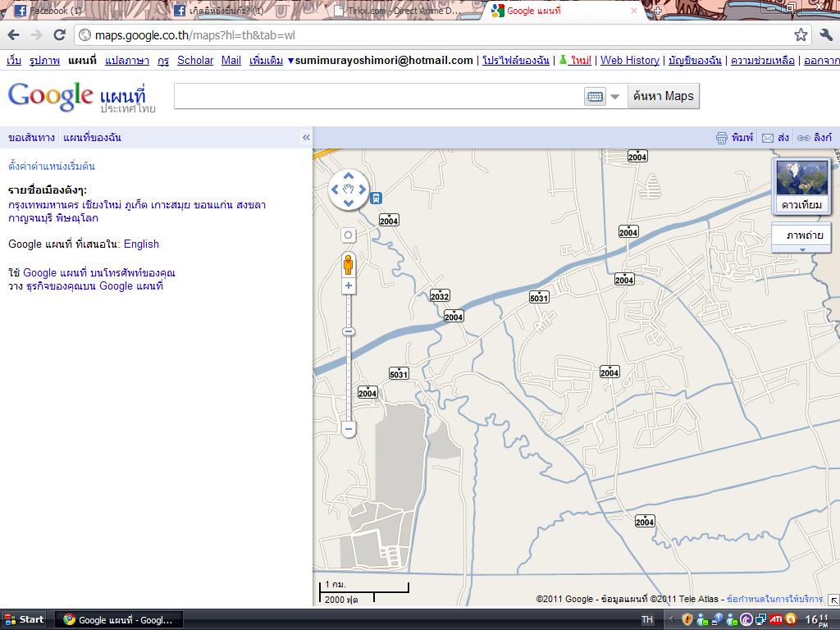This screenshot has width=840, height=630.
Task: Click the hand icon in the pan control
Action: pos(348,189)
